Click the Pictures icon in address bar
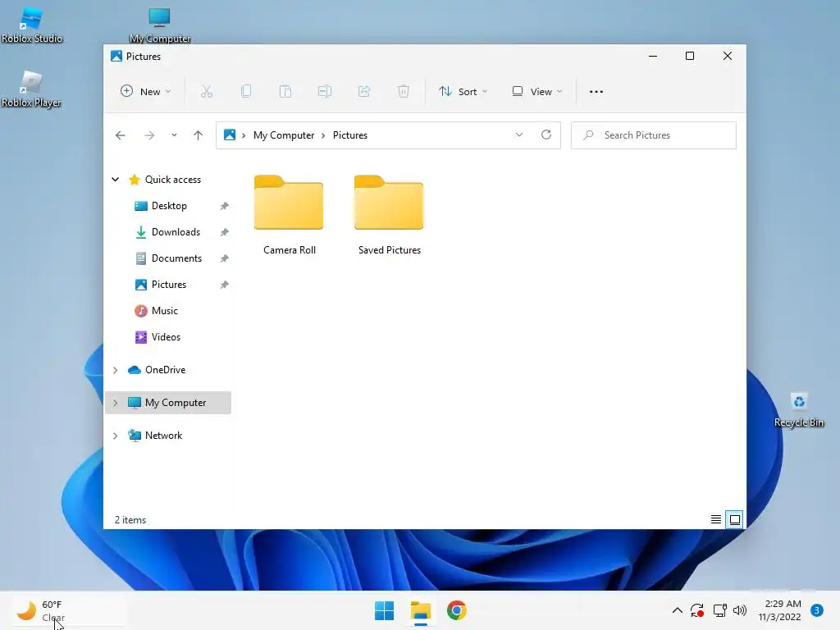 click(230, 135)
